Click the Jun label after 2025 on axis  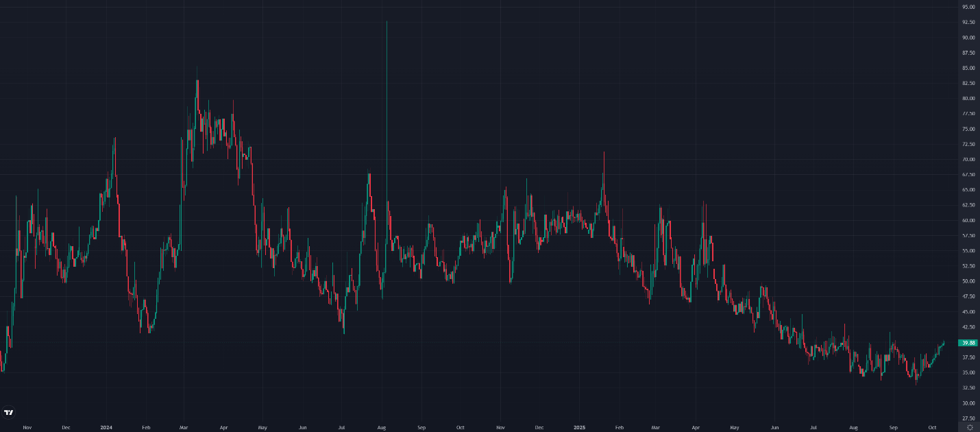click(x=774, y=427)
